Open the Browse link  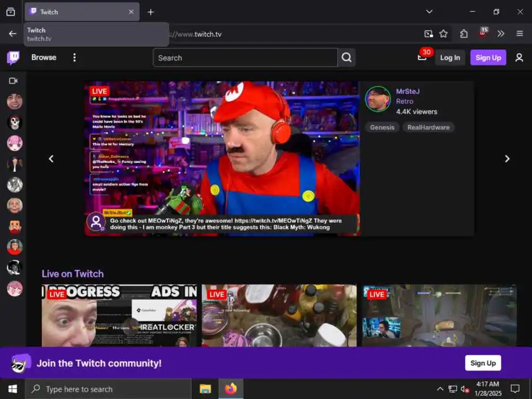point(44,57)
